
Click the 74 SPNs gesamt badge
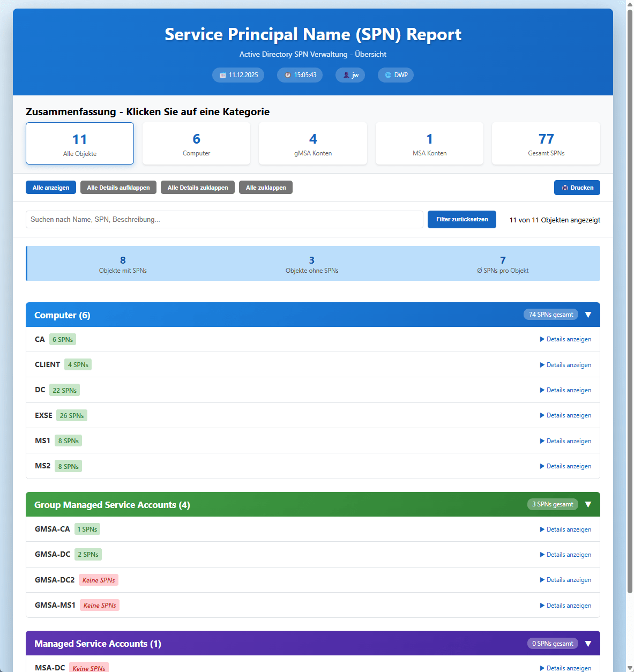pyautogui.click(x=550, y=315)
